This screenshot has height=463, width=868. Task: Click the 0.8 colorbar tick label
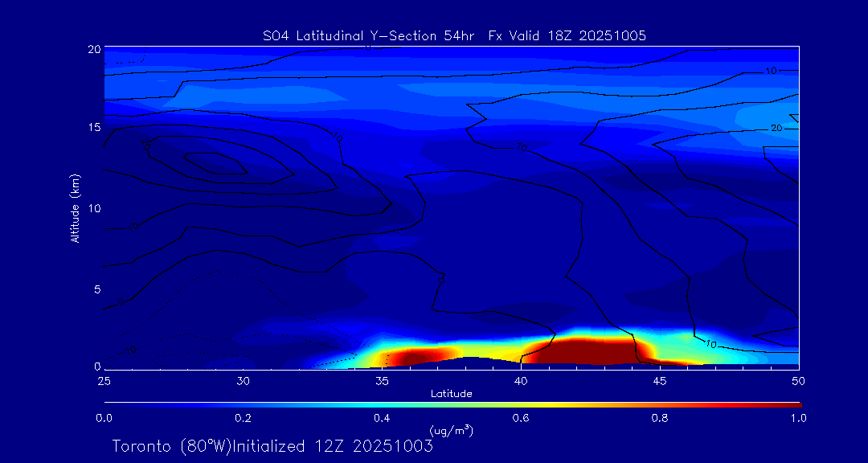point(660,418)
